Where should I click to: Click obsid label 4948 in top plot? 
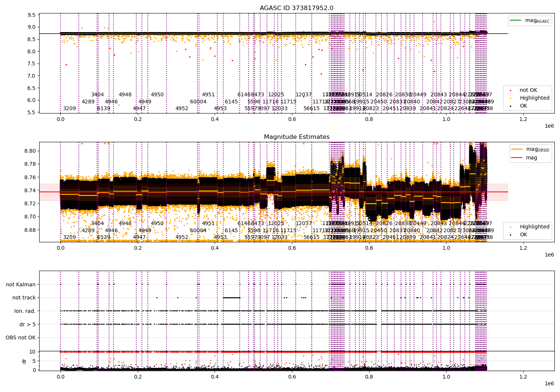pos(125,95)
